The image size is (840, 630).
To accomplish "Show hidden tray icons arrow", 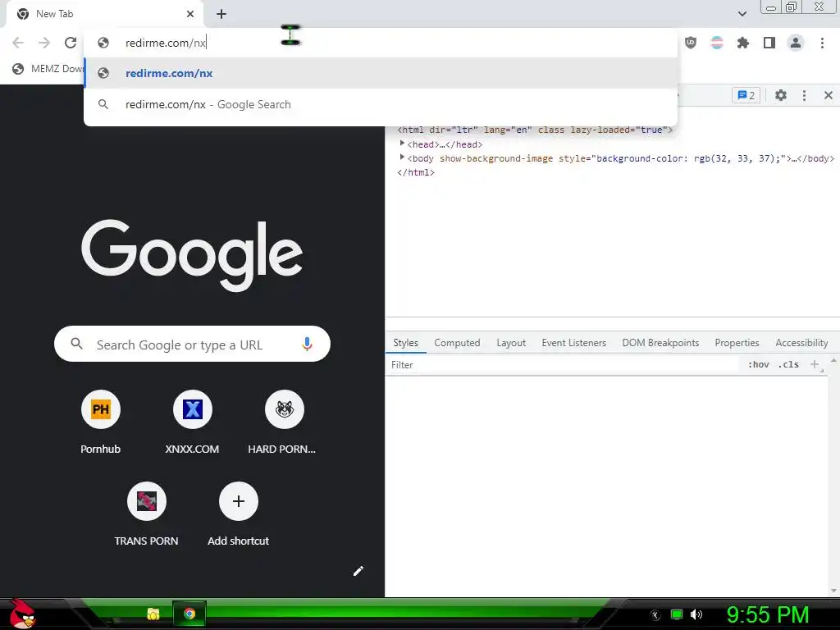I will 655,614.
